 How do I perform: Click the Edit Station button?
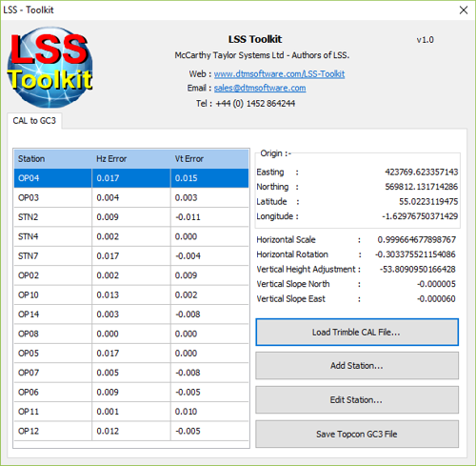357,399
